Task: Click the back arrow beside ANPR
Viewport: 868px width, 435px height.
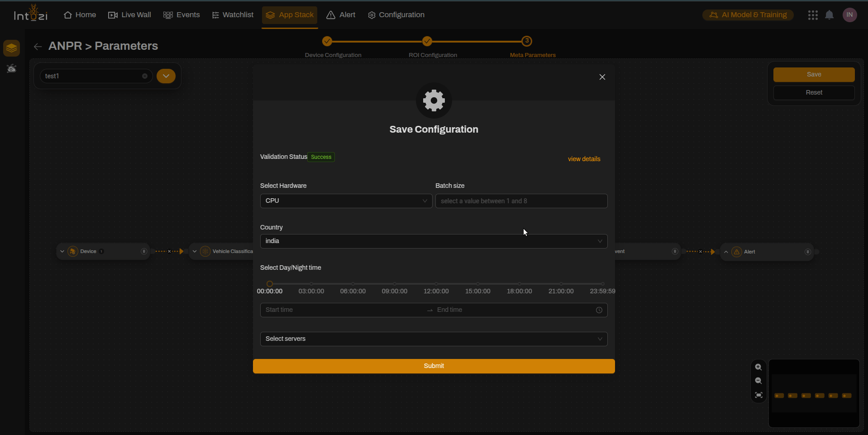Action: point(38,47)
